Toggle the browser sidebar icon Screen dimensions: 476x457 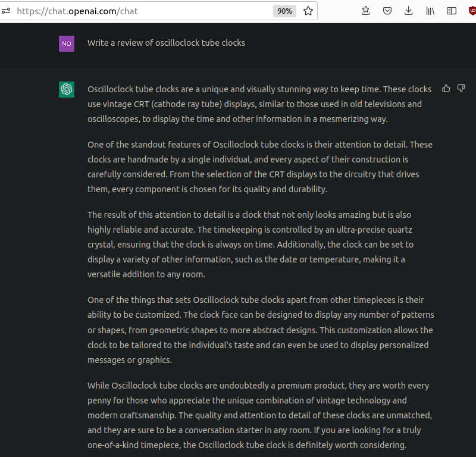[x=452, y=11]
